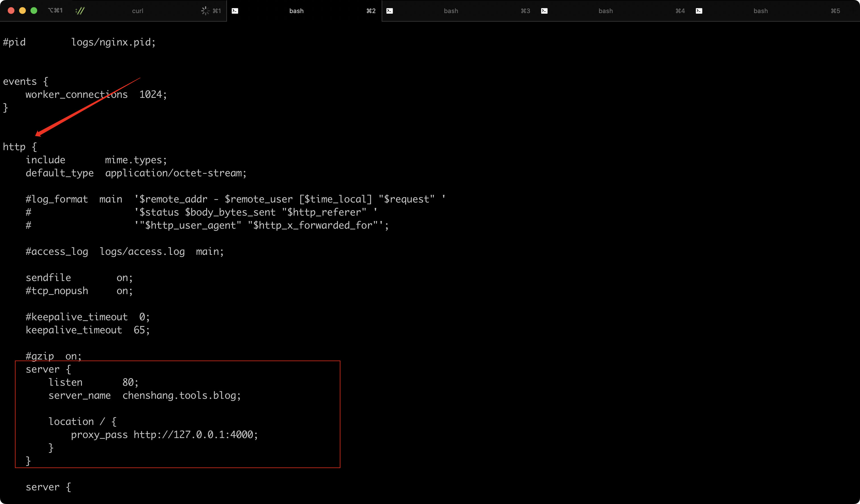
Task: Click the terminal icon on the ⌘2 bash tab
Action: point(235,11)
